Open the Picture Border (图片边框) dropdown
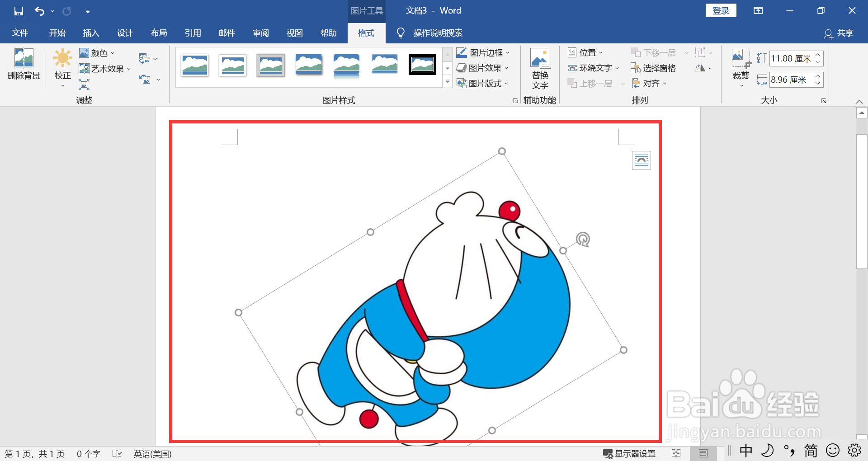 (483, 52)
